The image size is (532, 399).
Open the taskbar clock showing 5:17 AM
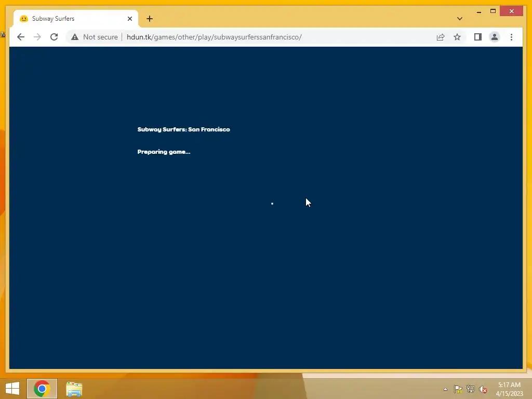pos(509,389)
